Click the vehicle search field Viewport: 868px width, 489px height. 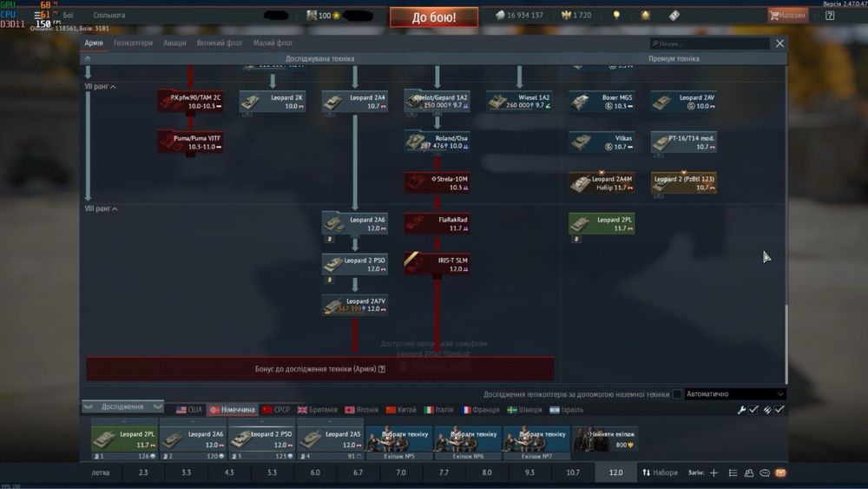point(710,43)
